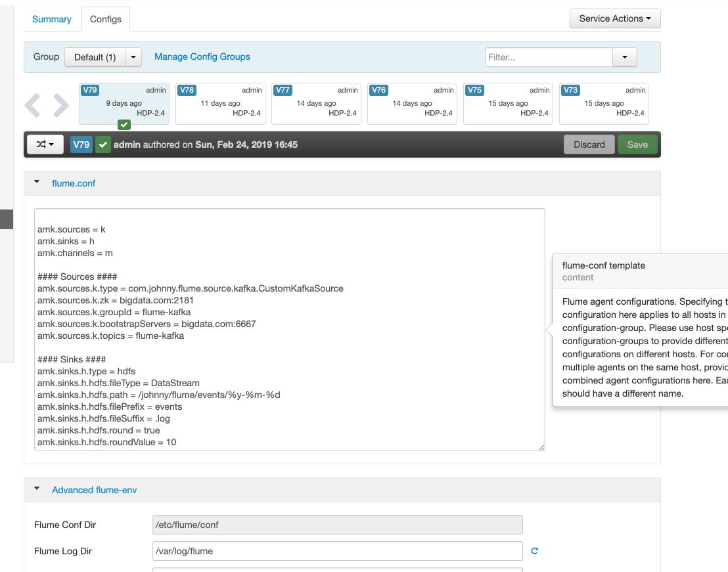Open the config group caret dropdown
The width and height of the screenshot is (728, 572).
133,57
